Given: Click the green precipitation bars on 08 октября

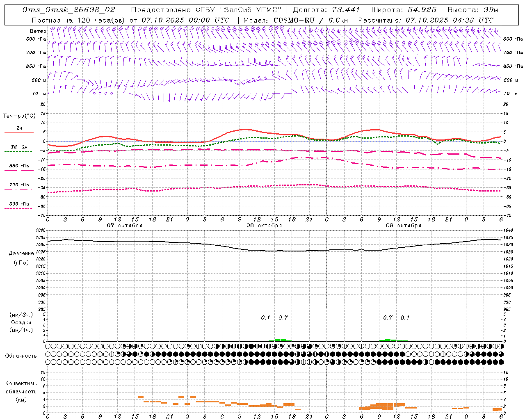Looking at the screenshot, I should click(280, 340).
